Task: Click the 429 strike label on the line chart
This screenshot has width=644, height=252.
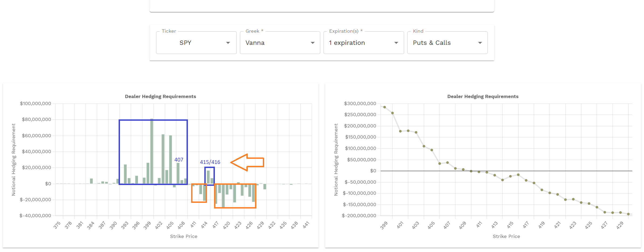Action: (620, 225)
